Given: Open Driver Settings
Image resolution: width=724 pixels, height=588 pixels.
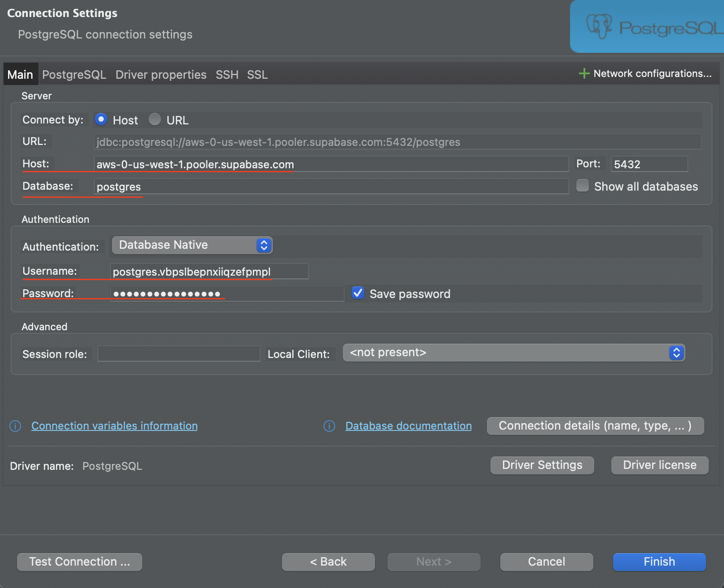Looking at the screenshot, I should 542,465.
